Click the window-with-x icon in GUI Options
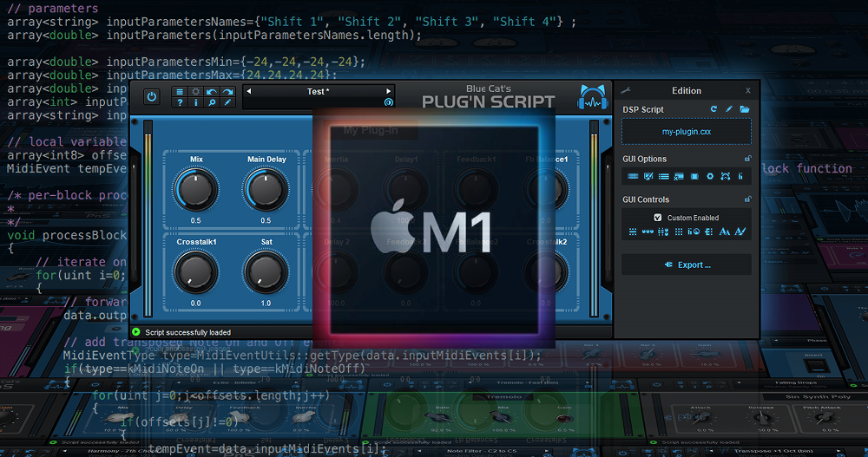The image size is (868, 457). click(679, 177)
